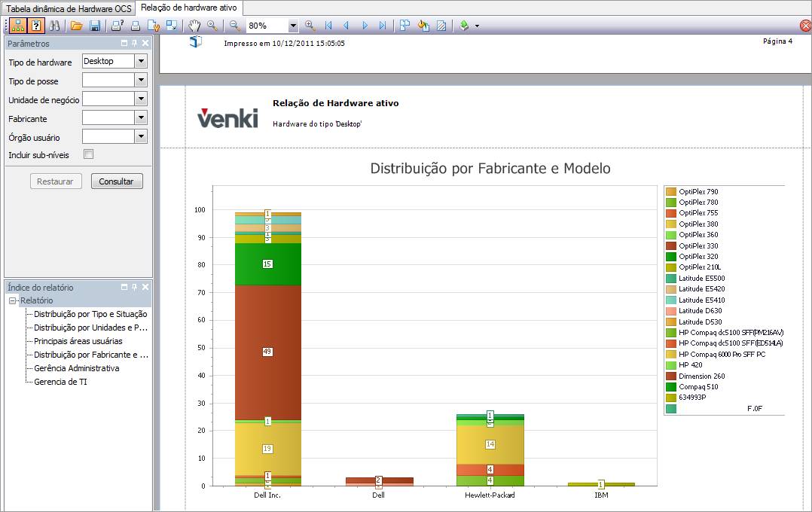
Task: Open the Órgão usuário dropdown
Action: pos(141,137)
